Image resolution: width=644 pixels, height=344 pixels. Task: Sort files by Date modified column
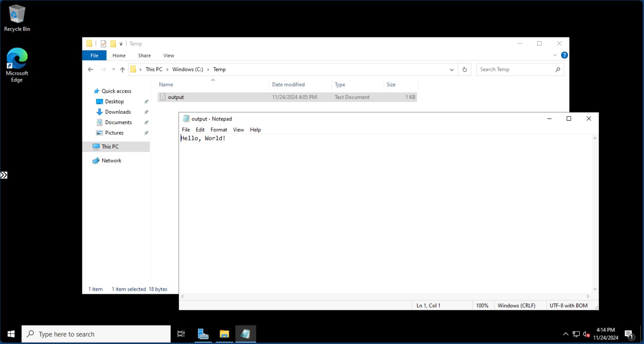[x=288, y=84]
